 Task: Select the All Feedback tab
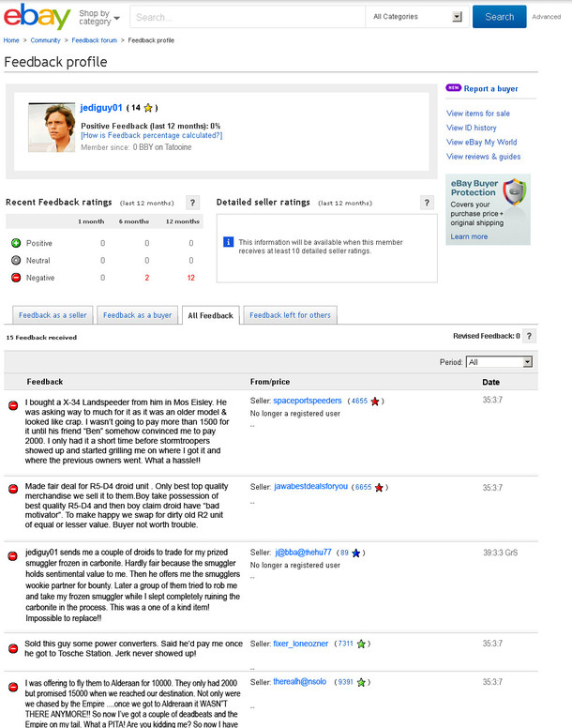tap(211, 315)
